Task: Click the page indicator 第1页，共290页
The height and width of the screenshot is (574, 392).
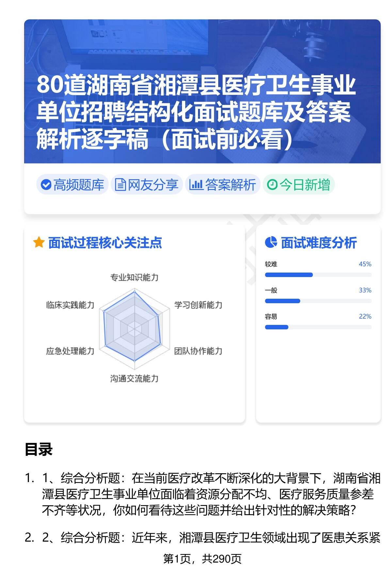Action: point(202,559)
